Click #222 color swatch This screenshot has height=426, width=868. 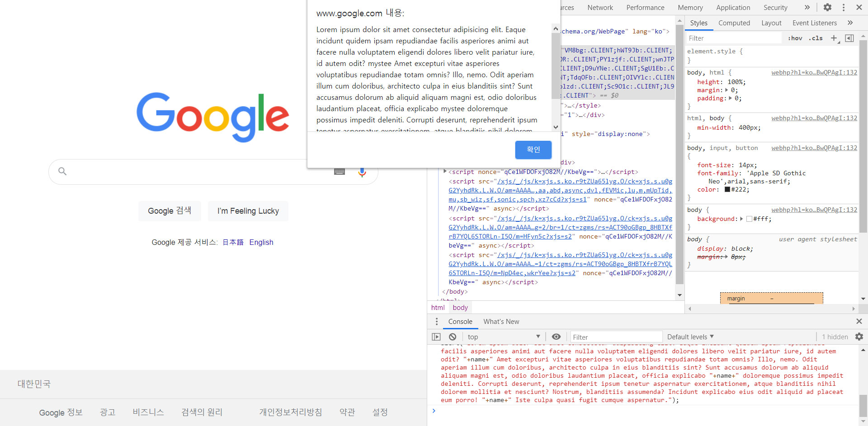pyautogui.click(x=727, y=190)
